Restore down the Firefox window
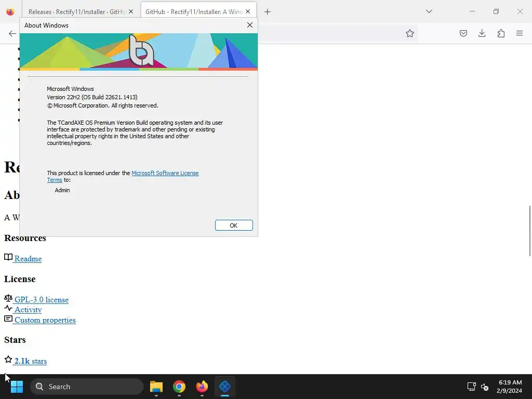 coord(496,11)
